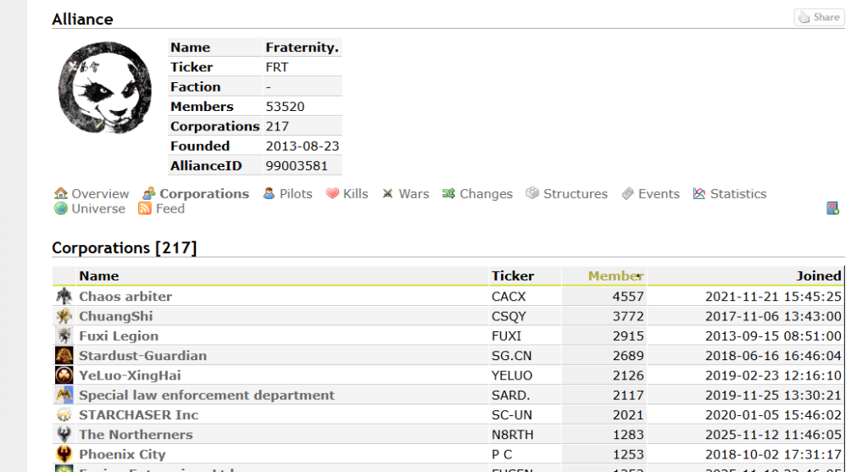Image resolution: width=868 pixels, height=472 pixels.
Task: Click the Overview house icon
Action: [61, 193]
